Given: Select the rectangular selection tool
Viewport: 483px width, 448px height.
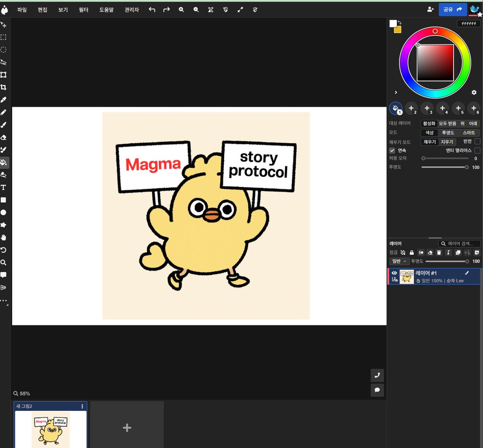Looking at the screenshot, I should tap(4, 37).
